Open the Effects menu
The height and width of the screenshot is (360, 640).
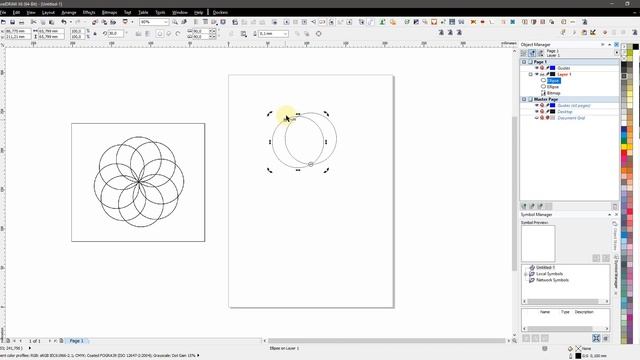click(89, 13)
